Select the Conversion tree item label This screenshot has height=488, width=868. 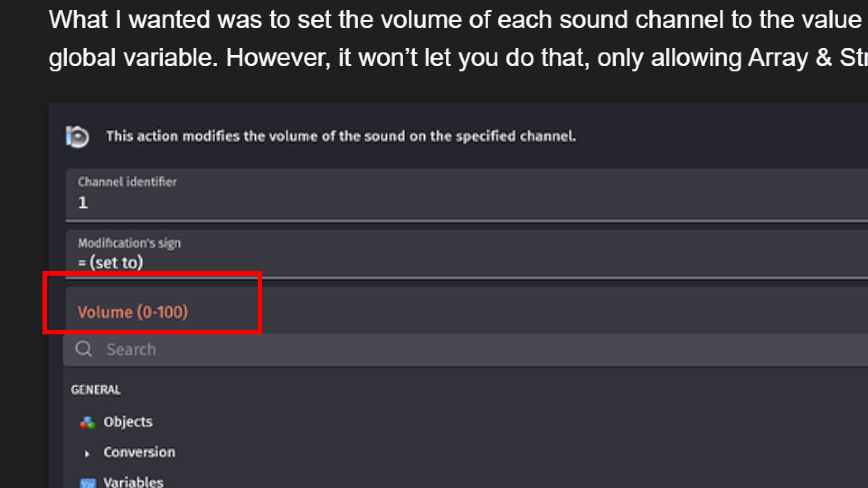(139, 452)
